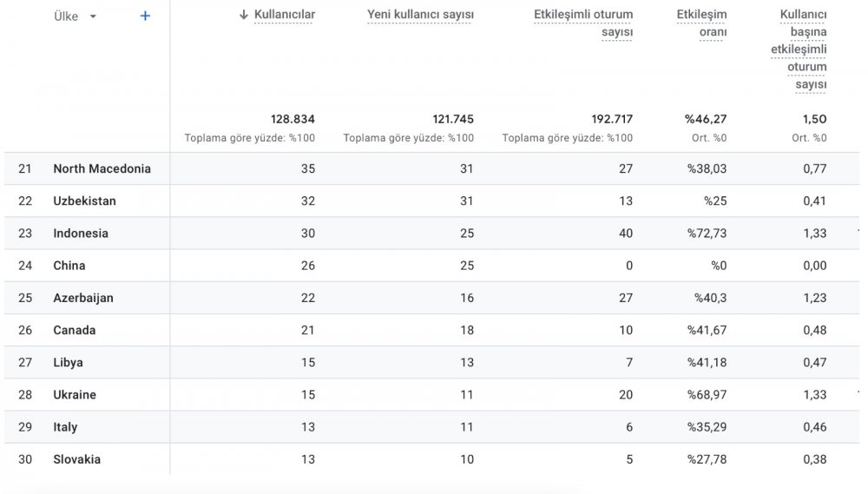868x494 pixels.
Task: Click Indonesia in the country list
Action: 81,234
